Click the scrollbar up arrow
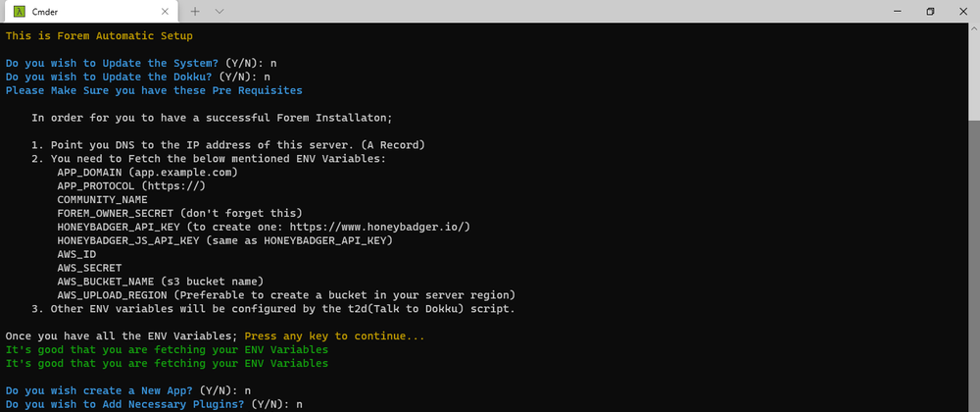 pos(974,28)
